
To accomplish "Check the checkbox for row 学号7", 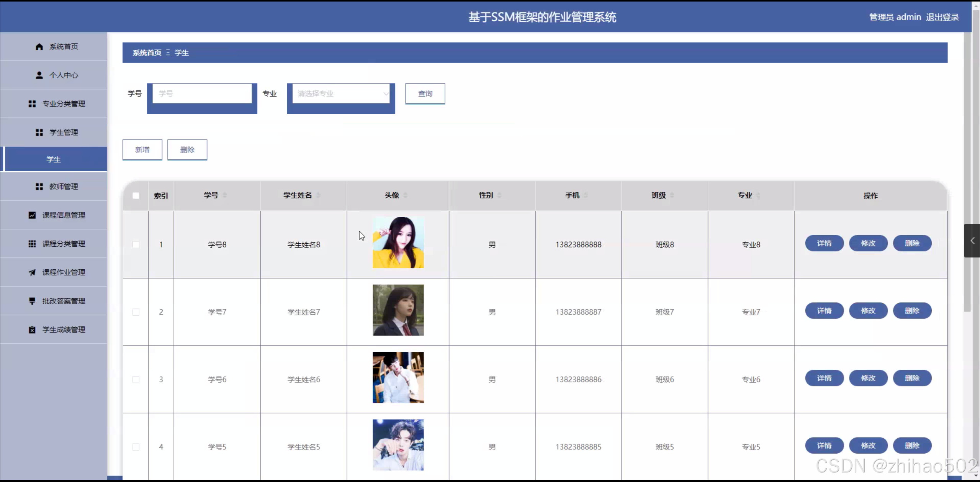I will (x=136, y=312).
